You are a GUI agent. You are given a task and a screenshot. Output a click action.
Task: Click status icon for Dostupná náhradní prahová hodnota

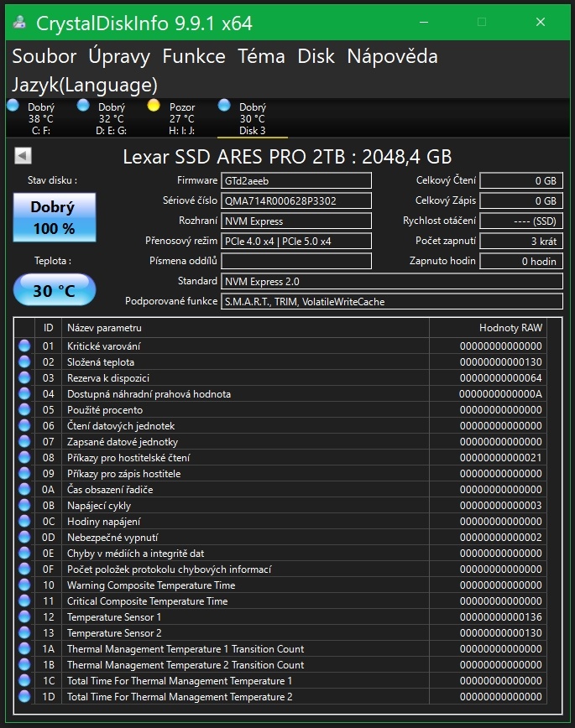coord(24,393)
